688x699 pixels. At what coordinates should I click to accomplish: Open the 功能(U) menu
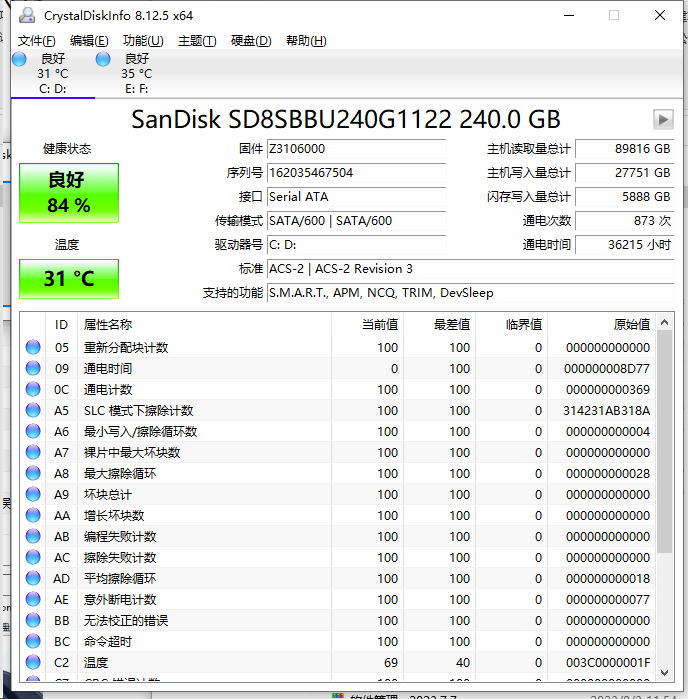143,41
